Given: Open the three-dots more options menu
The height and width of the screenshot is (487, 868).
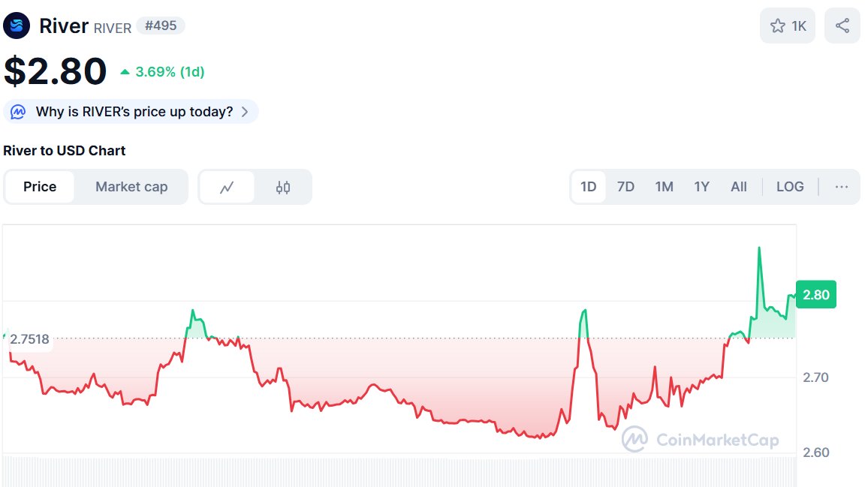Looking at the screenshot, I should (842, 187).
